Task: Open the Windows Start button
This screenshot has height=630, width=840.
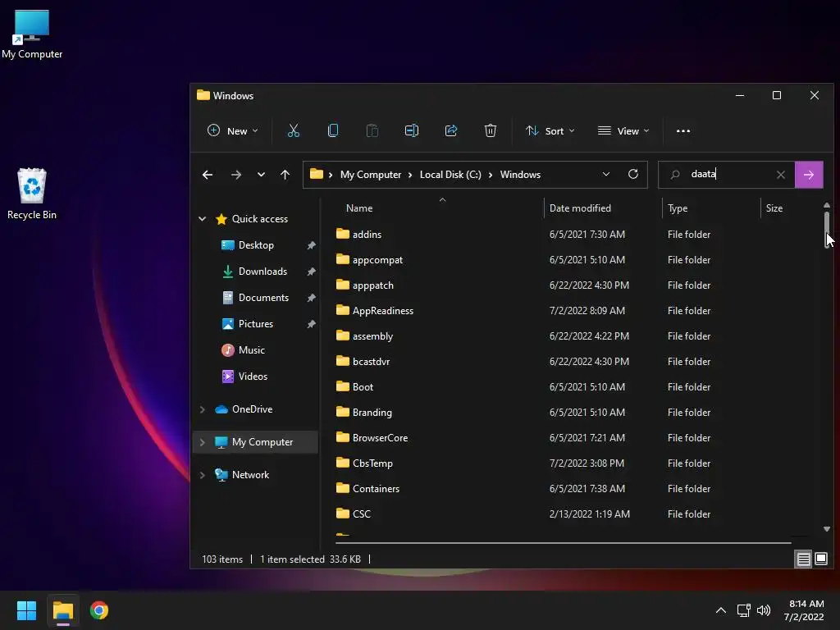Action: [26, 610]
